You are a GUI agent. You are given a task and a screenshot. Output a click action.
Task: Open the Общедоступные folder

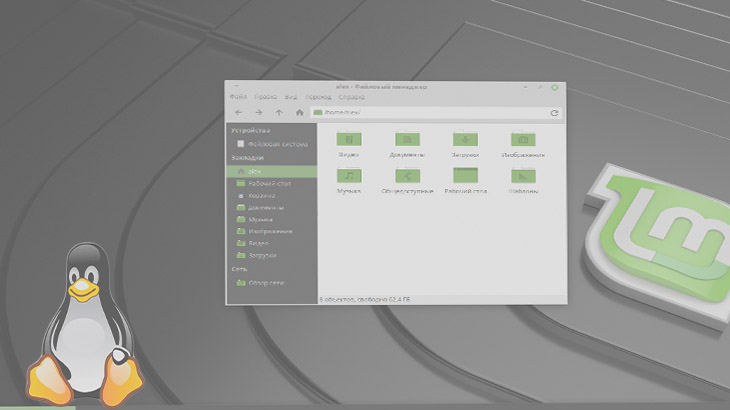click(x=407, y=181)
